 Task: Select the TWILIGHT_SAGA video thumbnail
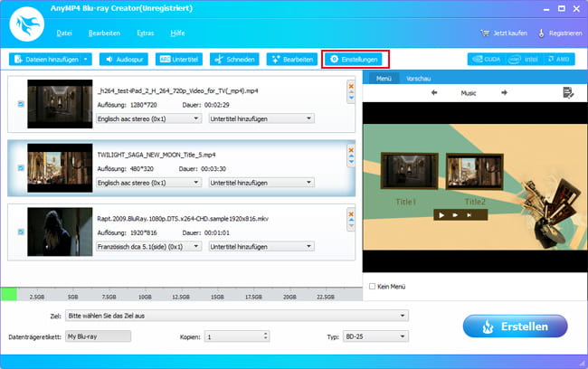coord(60,168)
